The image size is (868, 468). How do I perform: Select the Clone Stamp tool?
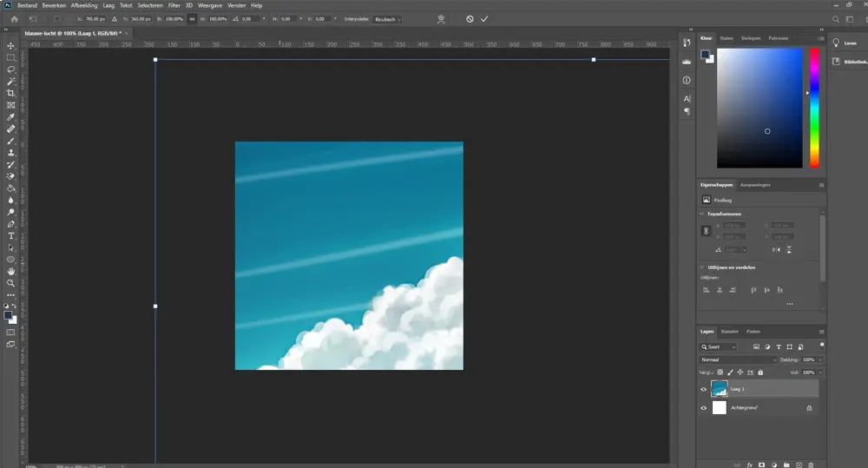tap(10, 153)
